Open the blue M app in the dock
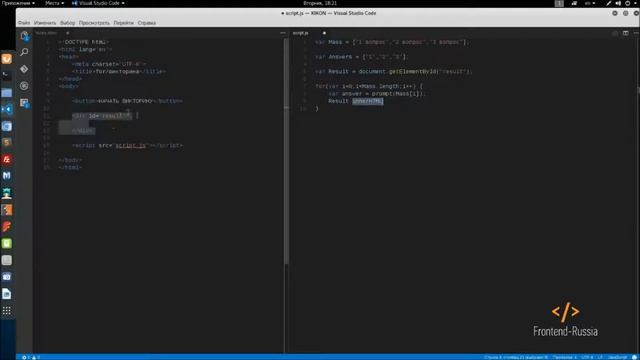 [7, 176]
